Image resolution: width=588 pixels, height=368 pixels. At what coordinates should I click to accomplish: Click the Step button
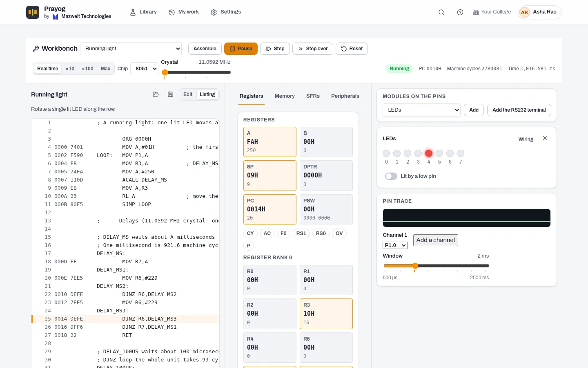coord(275,49)
